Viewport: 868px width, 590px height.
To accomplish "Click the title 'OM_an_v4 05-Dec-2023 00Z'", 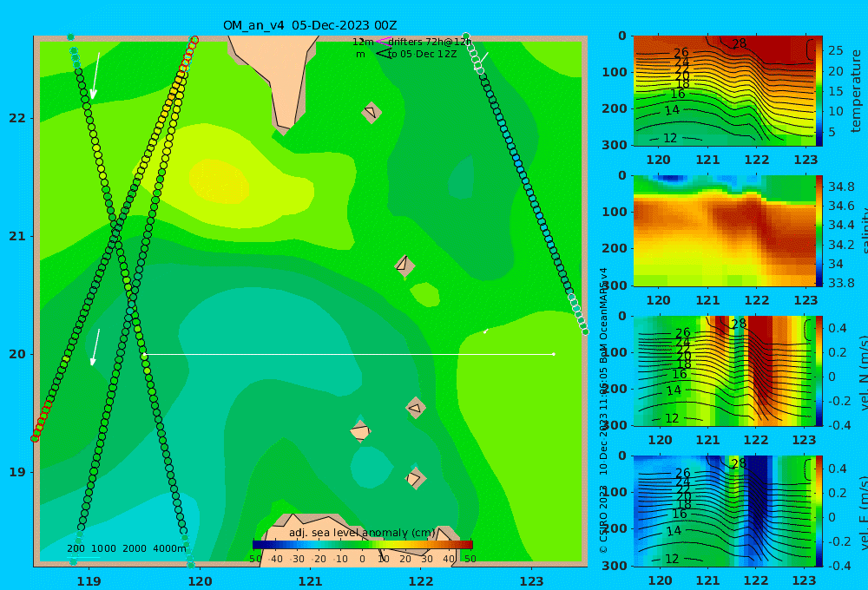I will click(310, 25).
